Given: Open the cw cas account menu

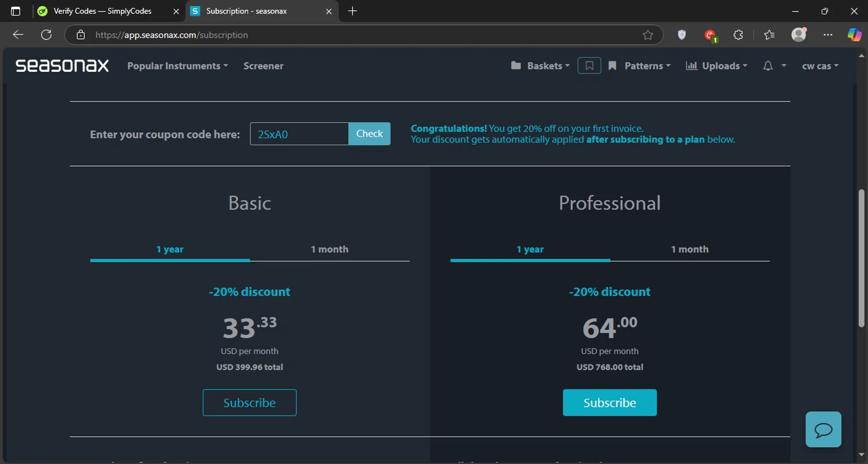Looking at the screenshot, I should [821, 66].
